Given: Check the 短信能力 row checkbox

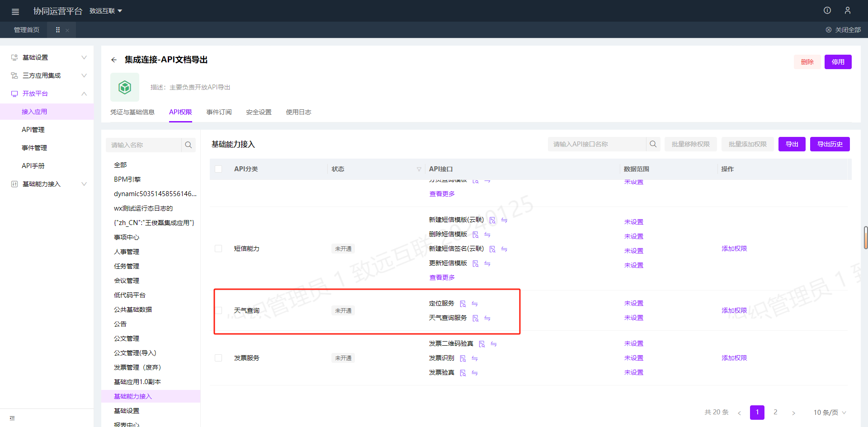Looking at the screenshot, I should 218,249.
